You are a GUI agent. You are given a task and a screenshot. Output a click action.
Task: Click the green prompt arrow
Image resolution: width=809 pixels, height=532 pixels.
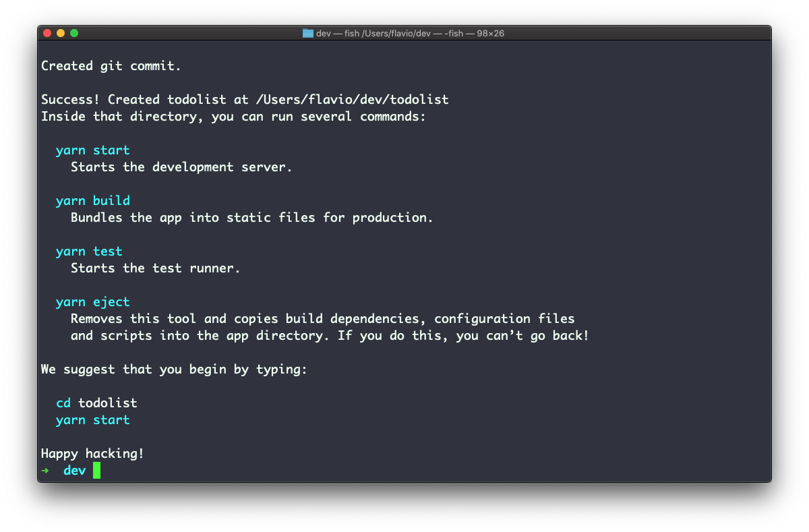tap(45, 471)
